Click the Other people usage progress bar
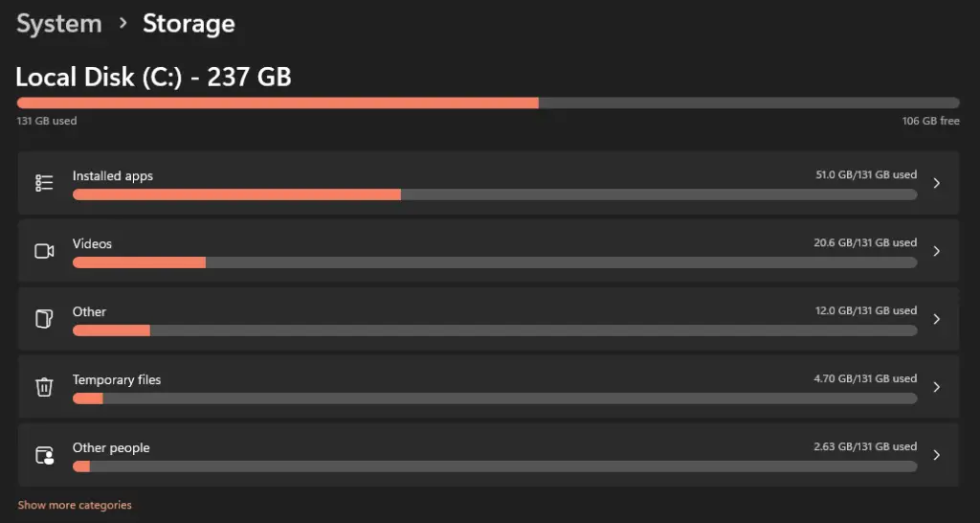 (495, 466)
